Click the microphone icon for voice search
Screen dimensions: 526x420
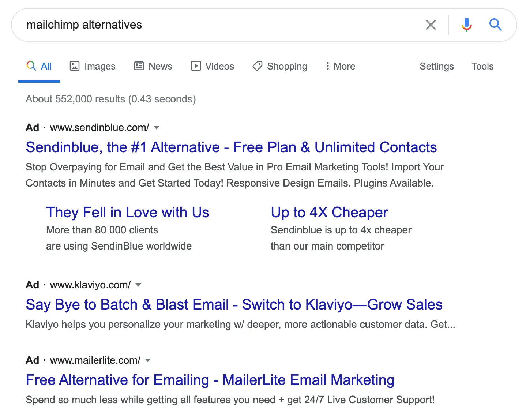[466, 25]
